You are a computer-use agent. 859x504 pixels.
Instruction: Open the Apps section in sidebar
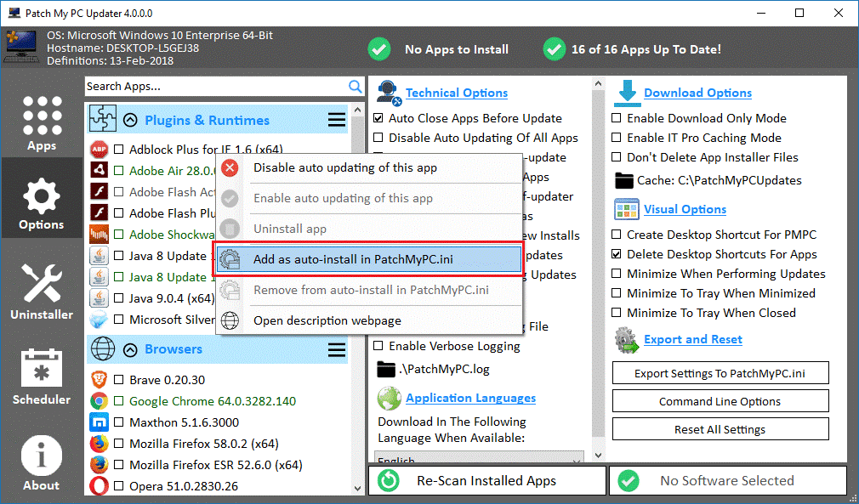click(42, 123)
